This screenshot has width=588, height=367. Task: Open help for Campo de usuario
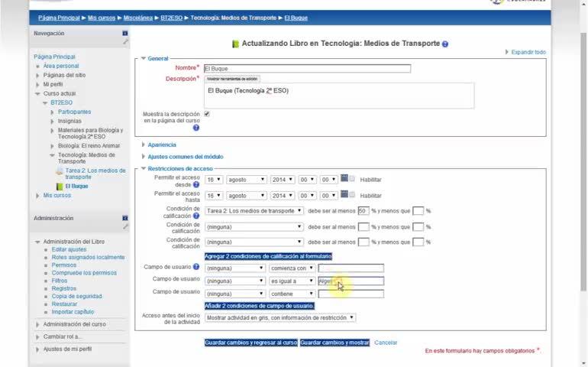pyautogui.click(x=196, y=267)
